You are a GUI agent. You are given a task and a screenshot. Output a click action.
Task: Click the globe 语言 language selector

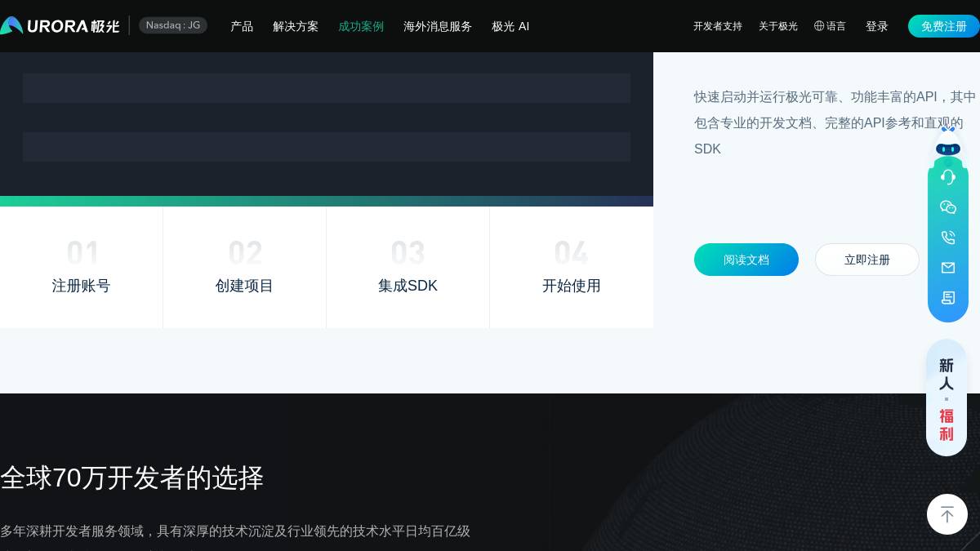(x=830, y=26)
